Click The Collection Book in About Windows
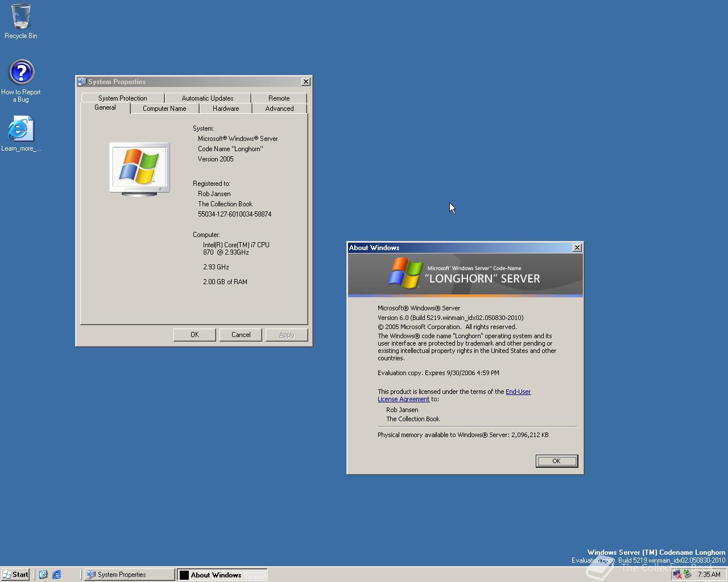The height and width of the screenshot is (582, 728). tap(413, 419)
